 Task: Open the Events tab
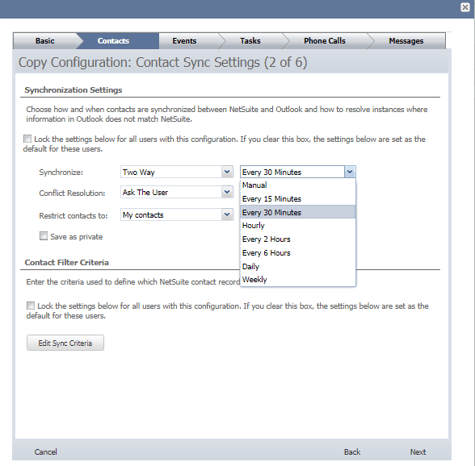(184, 41)
